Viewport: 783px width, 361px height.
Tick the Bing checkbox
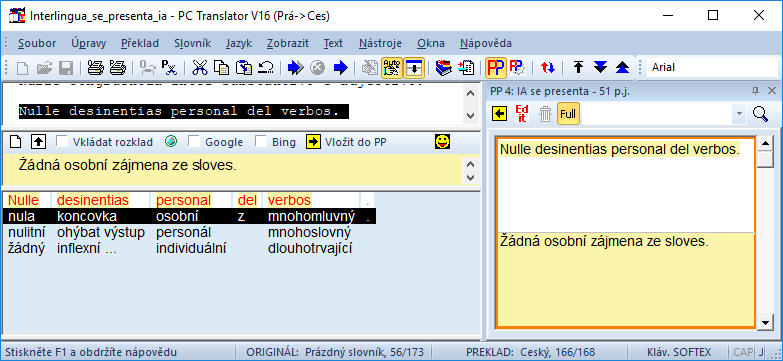point(261,142)
